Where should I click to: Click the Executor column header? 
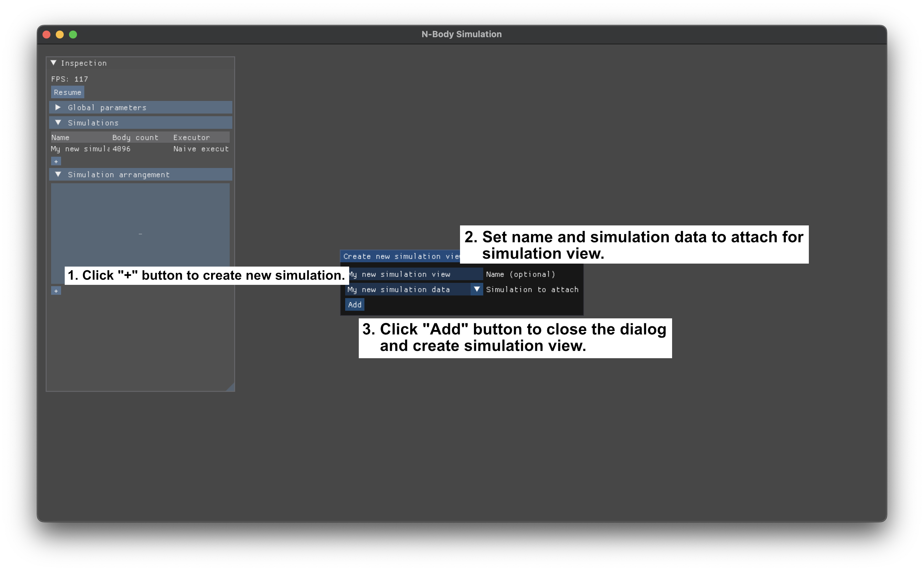point(192,137)
